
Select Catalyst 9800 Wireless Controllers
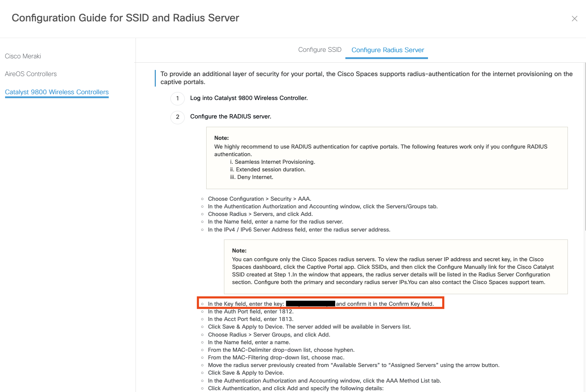pyautogui.click(x=57, y=92)
